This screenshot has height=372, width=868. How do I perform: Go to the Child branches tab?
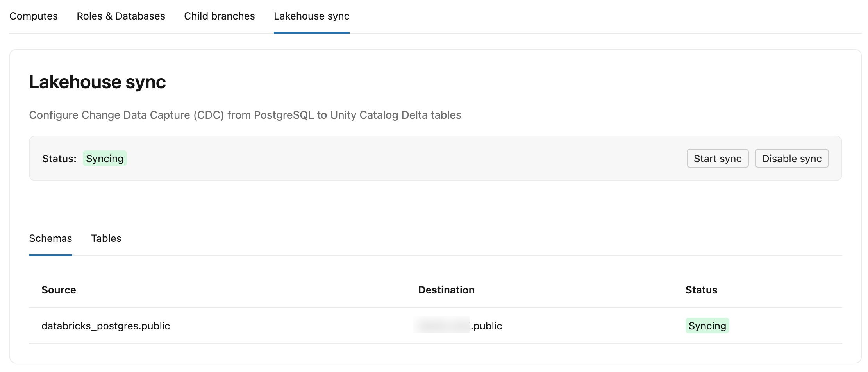[x=219, y=16]
